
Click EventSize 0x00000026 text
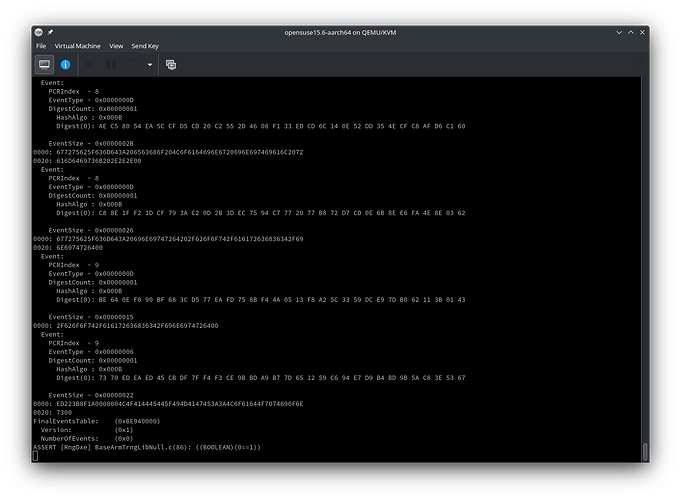91,230
